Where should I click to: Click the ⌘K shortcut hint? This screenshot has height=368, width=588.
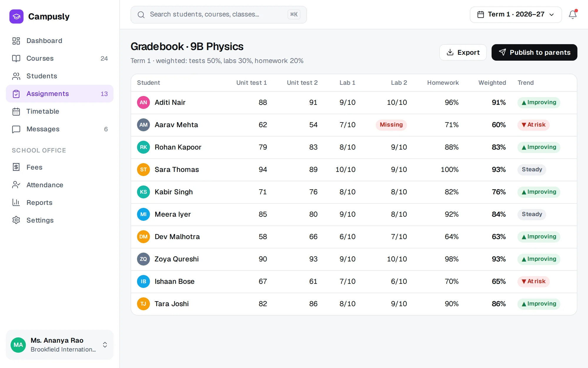coord(294,14)
